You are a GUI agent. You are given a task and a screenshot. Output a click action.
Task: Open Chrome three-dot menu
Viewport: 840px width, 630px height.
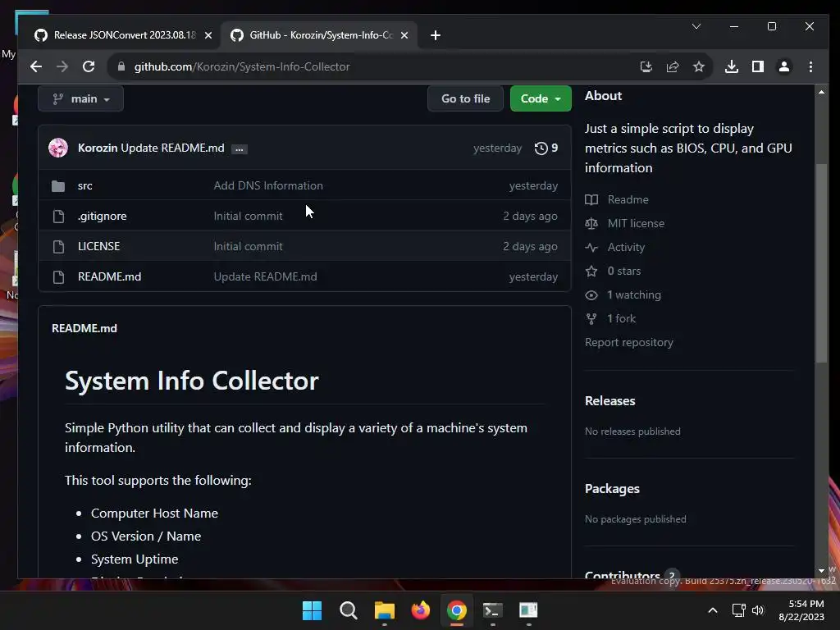pyautogui.click(x=810, y=66)
